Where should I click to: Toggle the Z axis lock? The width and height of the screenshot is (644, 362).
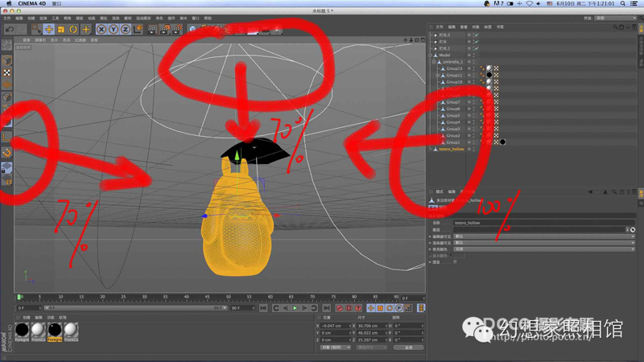[126, 29]
